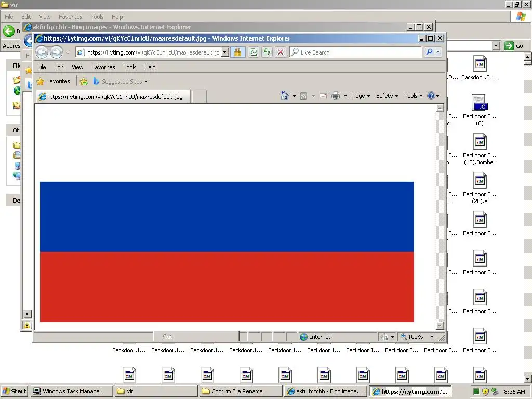The height and width of the screenshot is (399, 532).
Task: Open the 100% zoom level dropdown
Action: [432, 337]
